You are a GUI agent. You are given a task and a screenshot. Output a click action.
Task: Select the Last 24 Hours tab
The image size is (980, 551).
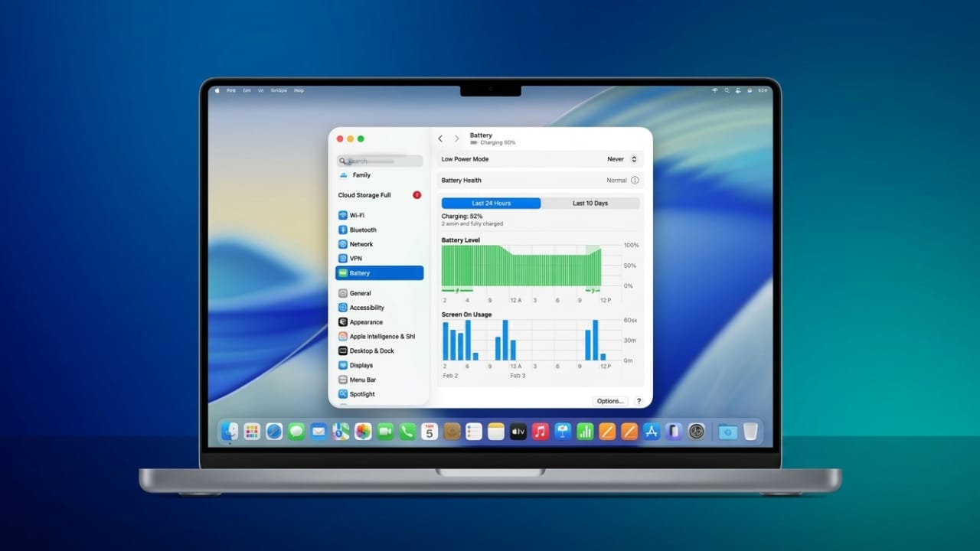click(490, 203)
